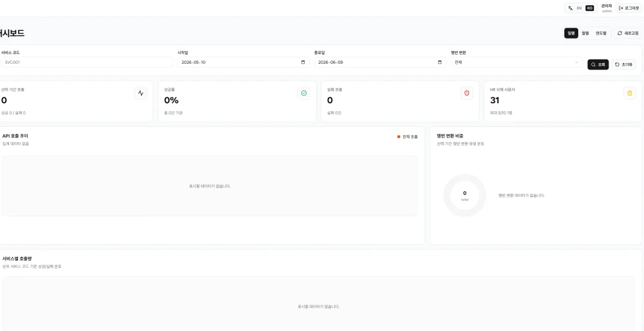Click the 초기화 reset button
This screenshot has width=644, height=331.
point(624,64)
